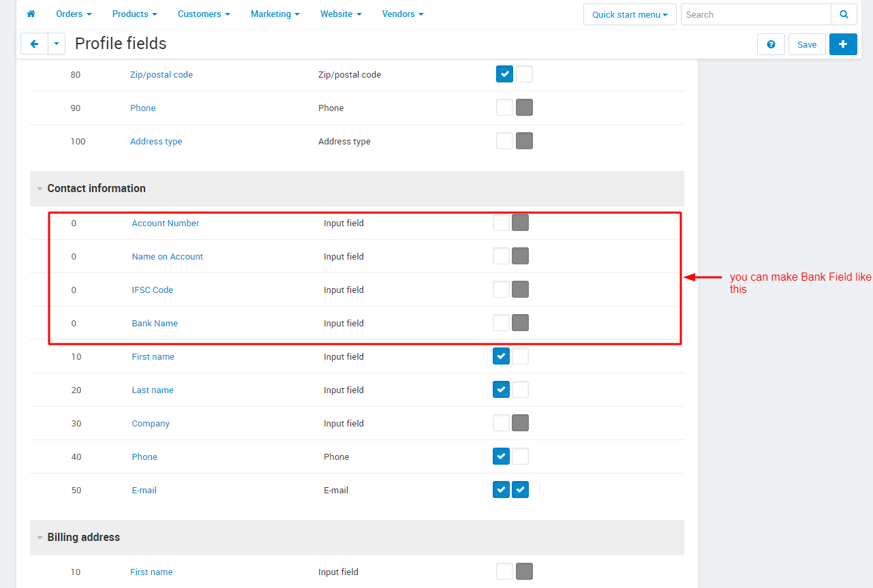The image size is (873, 588).
Task: Click the blue plus add button
Action: [x=843, y=44]
